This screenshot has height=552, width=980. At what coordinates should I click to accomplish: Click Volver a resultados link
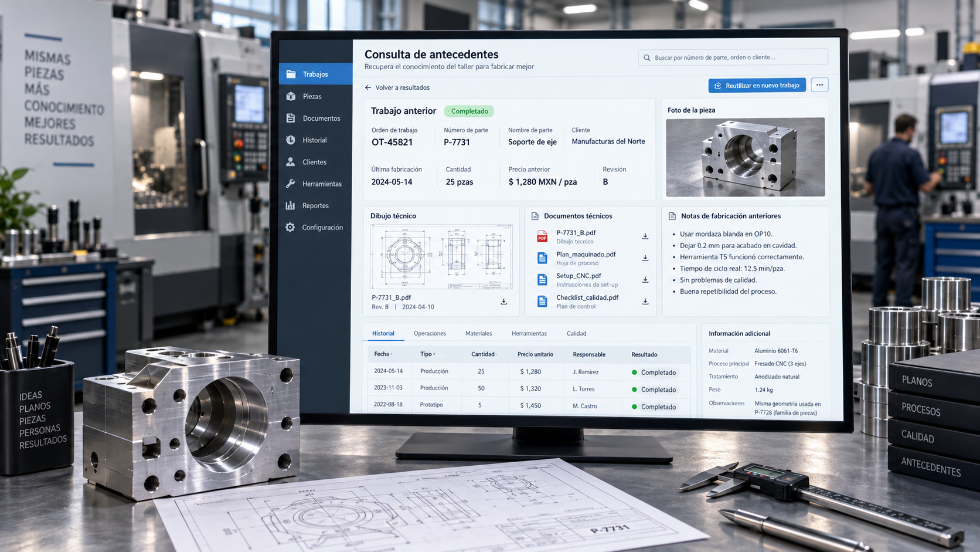[x=397, y=87]
